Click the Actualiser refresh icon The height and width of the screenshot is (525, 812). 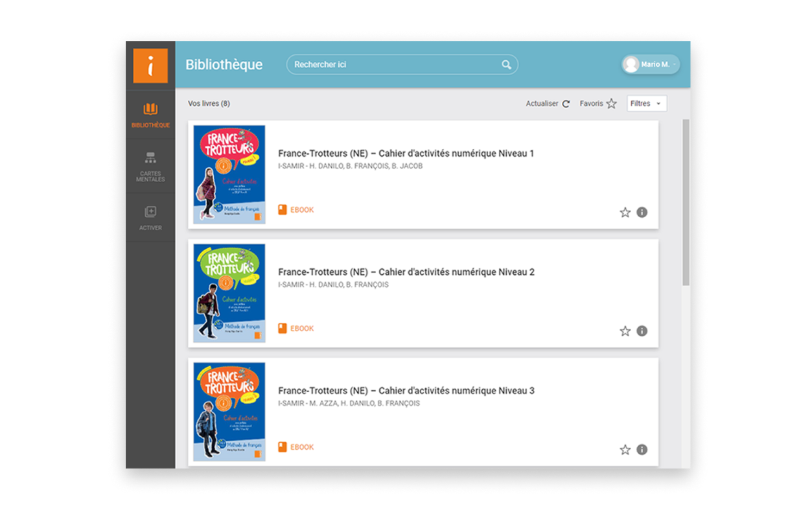[566, 104]
